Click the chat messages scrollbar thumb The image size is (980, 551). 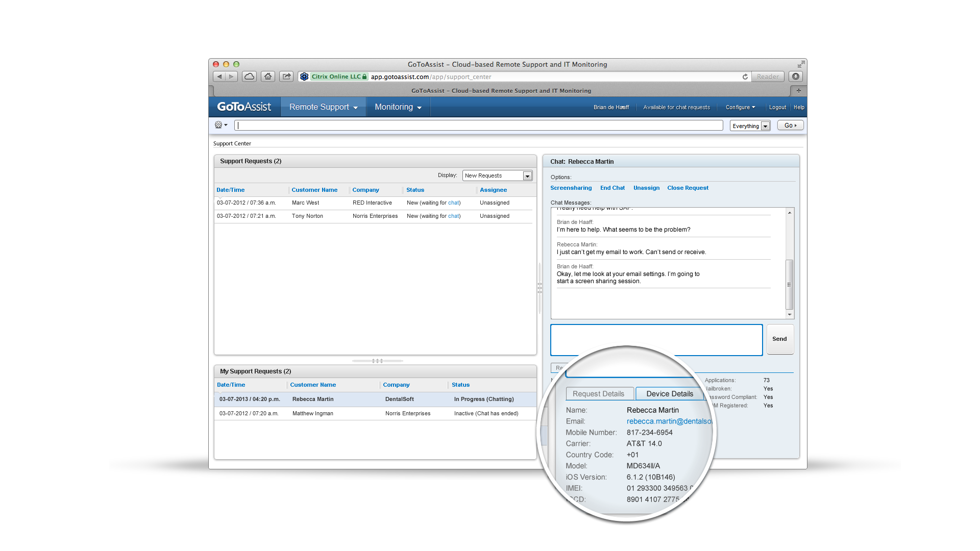(x=789, y=284)
